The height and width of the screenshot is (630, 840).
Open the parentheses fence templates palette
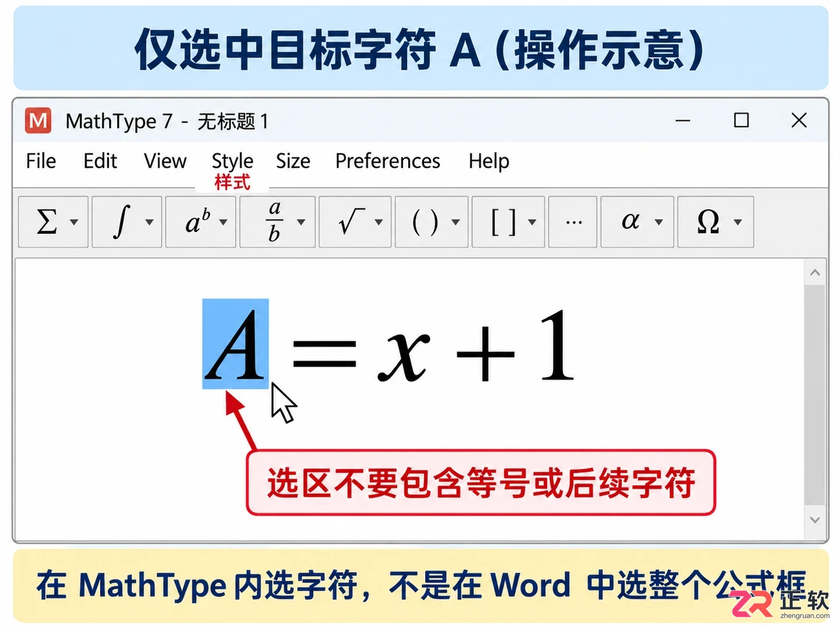coord(432,222)
